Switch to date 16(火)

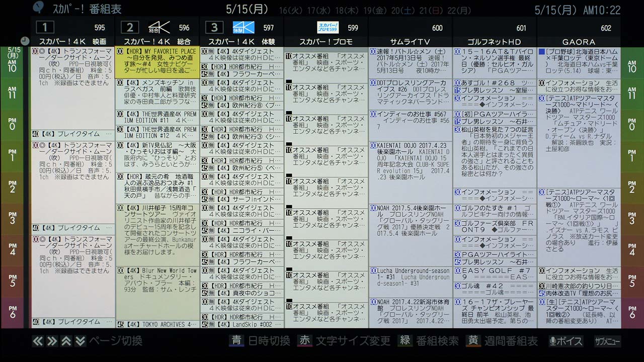290,10
